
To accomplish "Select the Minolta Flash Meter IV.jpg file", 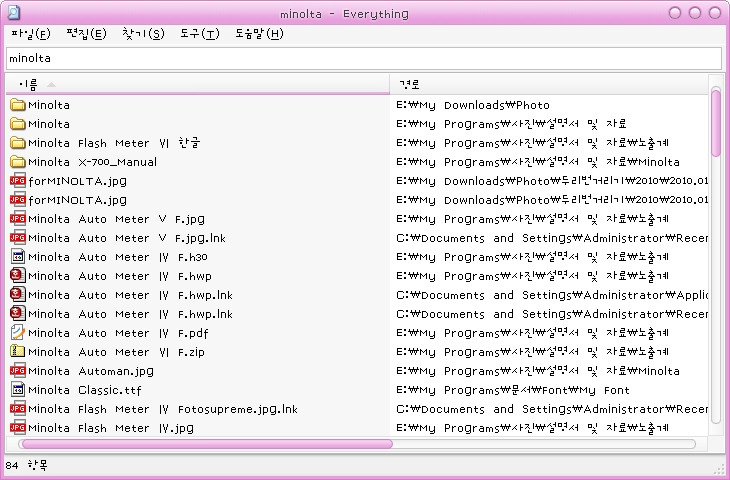I will tap(110, 428).
